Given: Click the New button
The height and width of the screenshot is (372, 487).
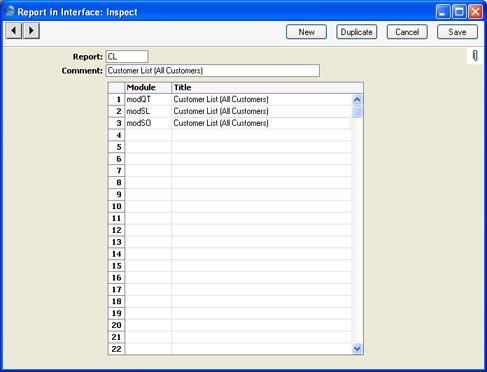Looking at the screenshot, I should pos(306,32).
